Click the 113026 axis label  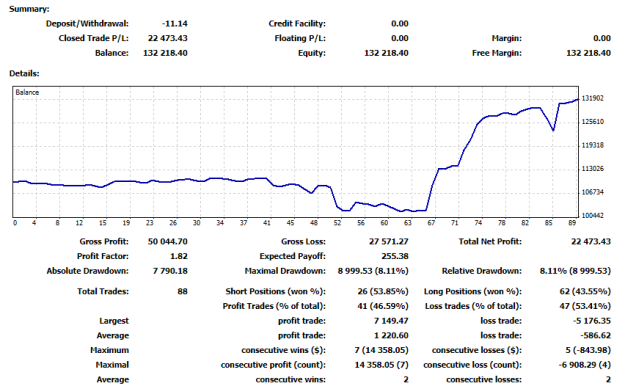coord(593,169)
